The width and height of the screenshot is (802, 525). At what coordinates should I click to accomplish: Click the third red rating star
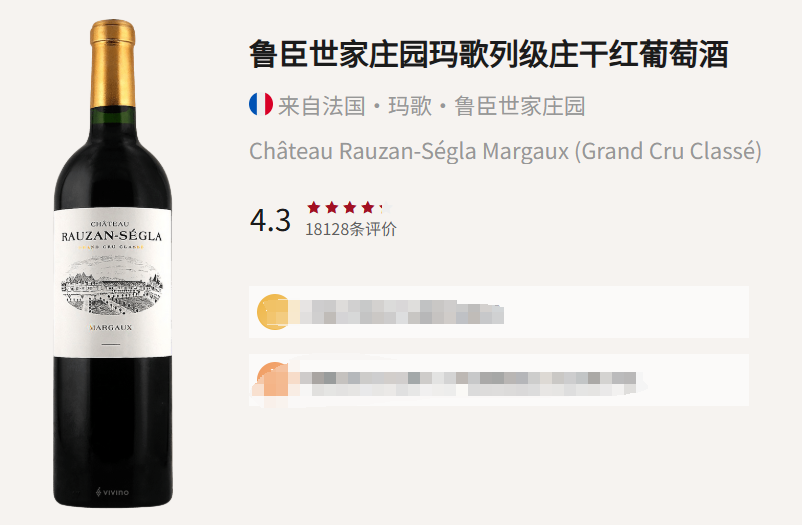[x=350, y=207]
